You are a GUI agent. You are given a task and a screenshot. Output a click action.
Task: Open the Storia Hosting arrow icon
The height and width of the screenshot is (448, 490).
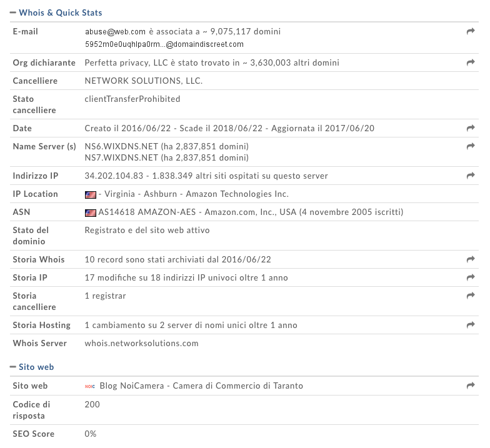point(471,325)
